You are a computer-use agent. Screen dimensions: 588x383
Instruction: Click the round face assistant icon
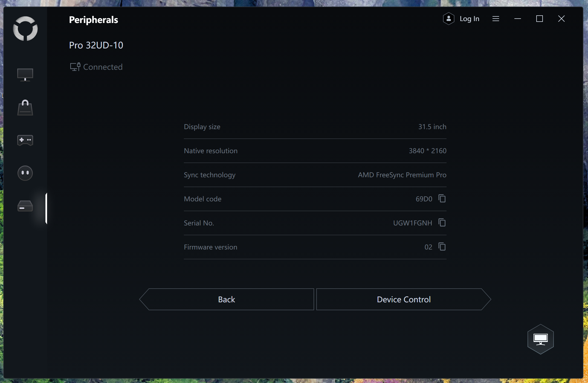click(x=25, y=173)
